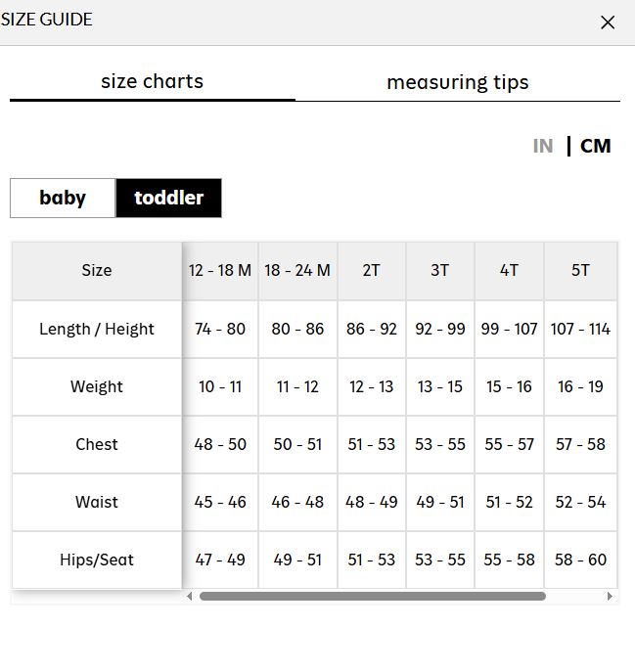Click the horizontal table scrollbar thumb
Viewport: 635px width, 672px height.
click(373, 596)
